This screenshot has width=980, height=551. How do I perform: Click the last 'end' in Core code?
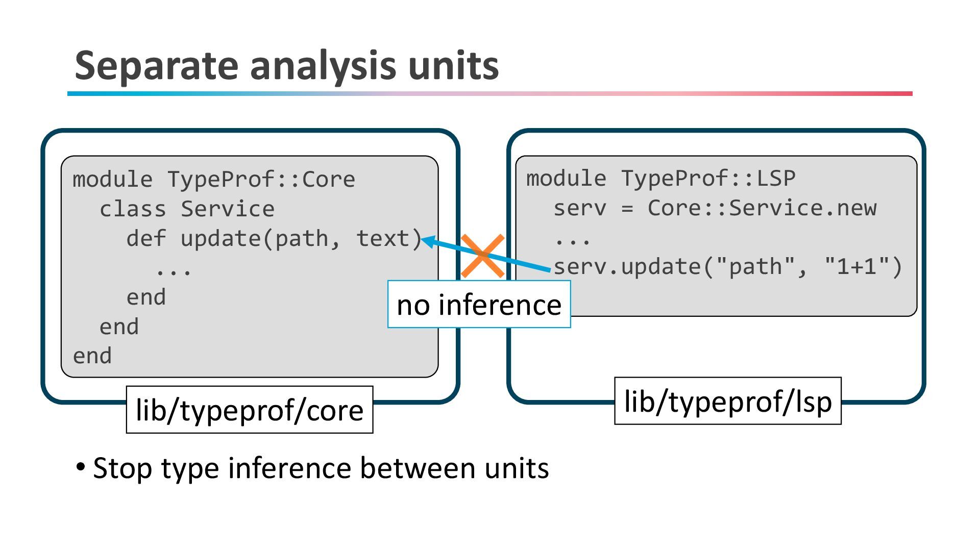point(92,356)
